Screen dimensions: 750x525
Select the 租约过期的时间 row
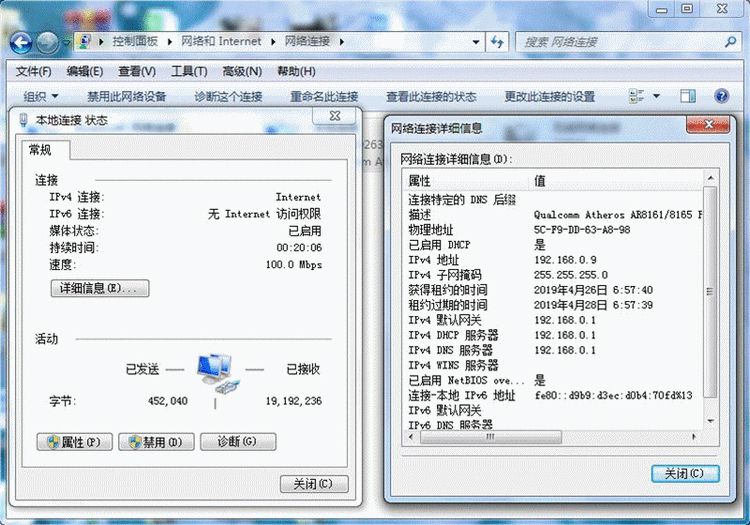(x=554, y=305)
